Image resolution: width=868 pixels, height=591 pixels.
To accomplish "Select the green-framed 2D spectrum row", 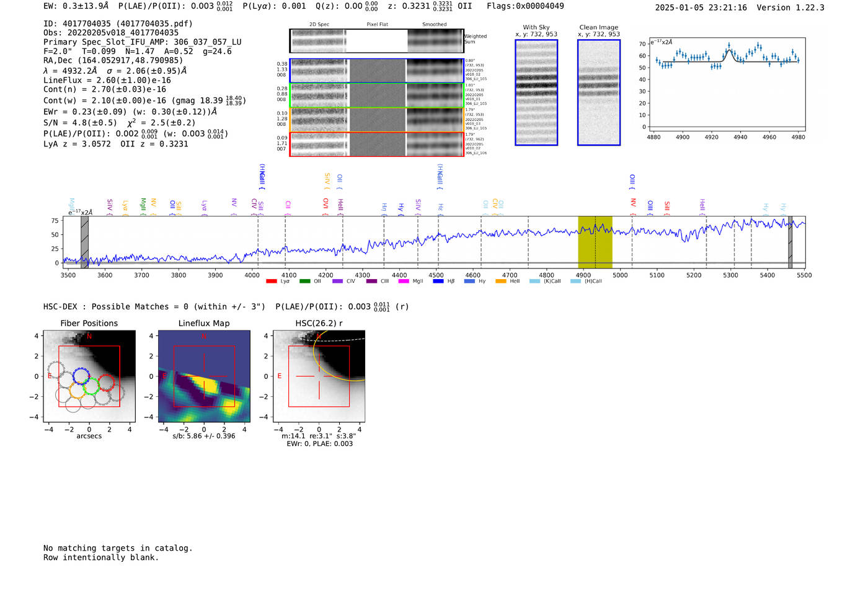I will click(376, 96).
